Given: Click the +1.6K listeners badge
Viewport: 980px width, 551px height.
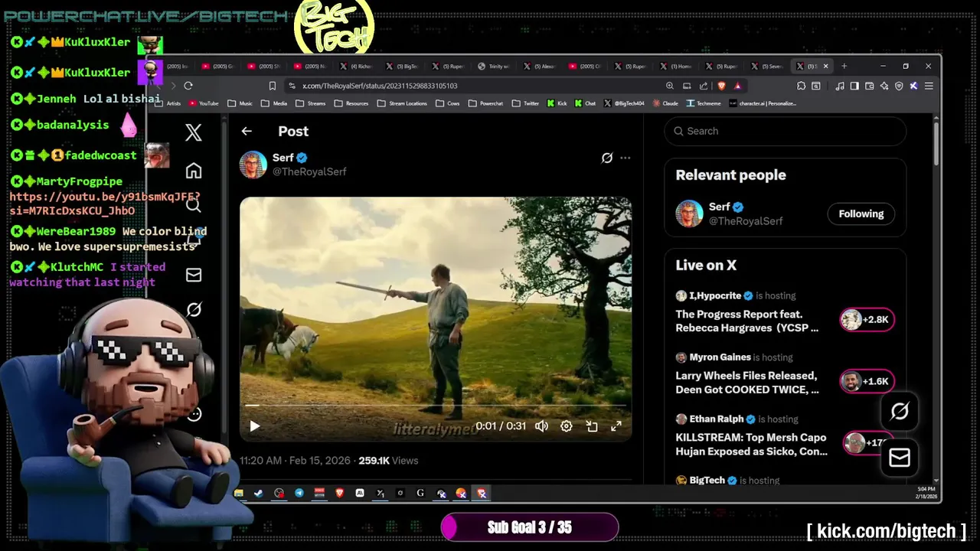Looking at the screenshot, I should [x=867, y=381].
